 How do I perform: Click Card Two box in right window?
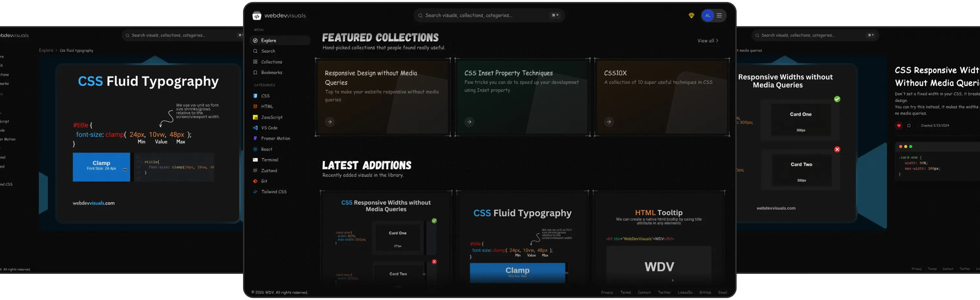[x=801, y=171]
